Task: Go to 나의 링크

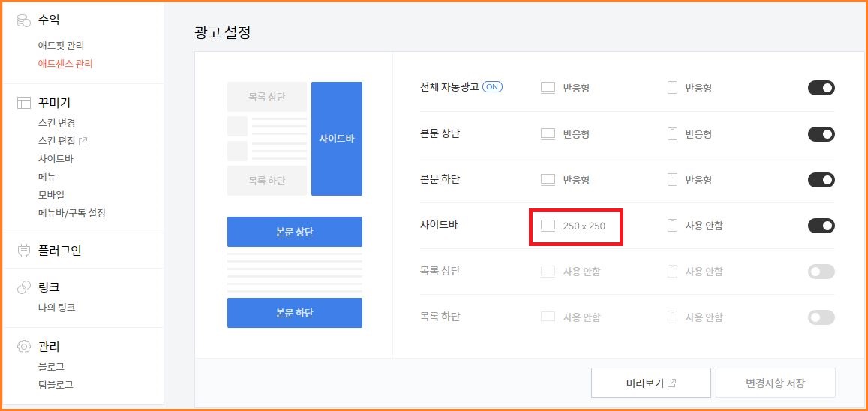Action: [56, 307]
